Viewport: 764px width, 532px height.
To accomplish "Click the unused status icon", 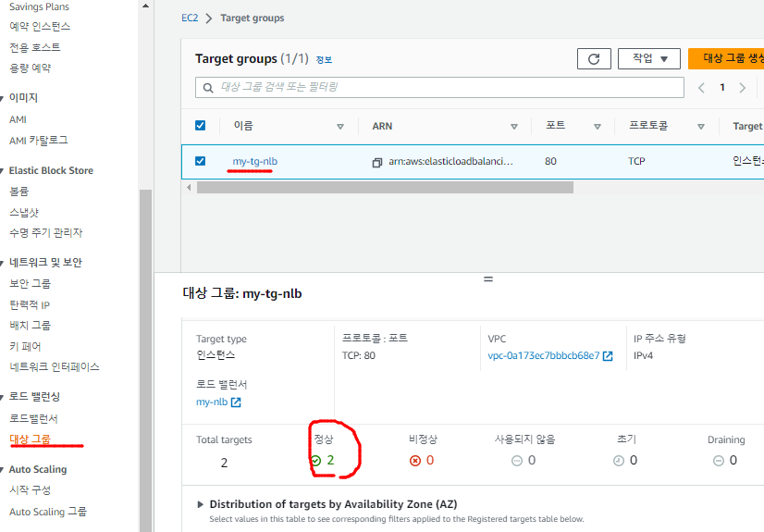I will tap(517, 461).
